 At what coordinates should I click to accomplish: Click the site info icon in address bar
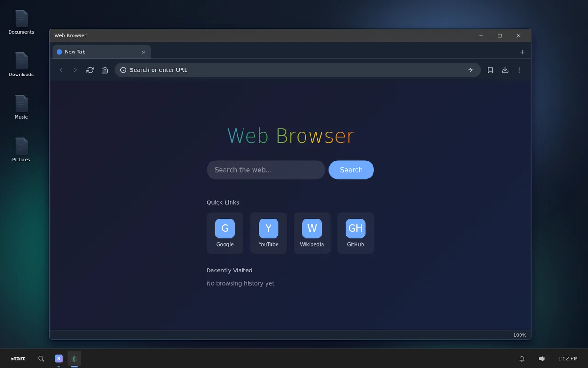pyautogui.click(x=123, y=70)
